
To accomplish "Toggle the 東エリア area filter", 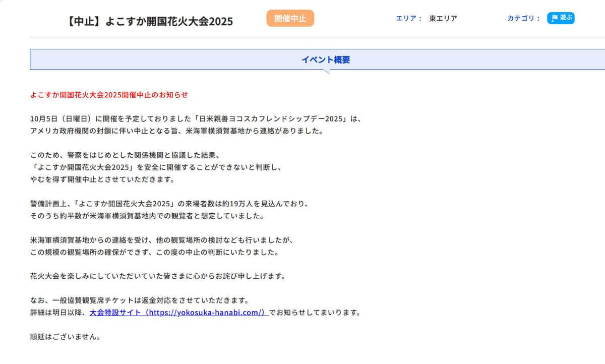I will [x=443, y=19].
